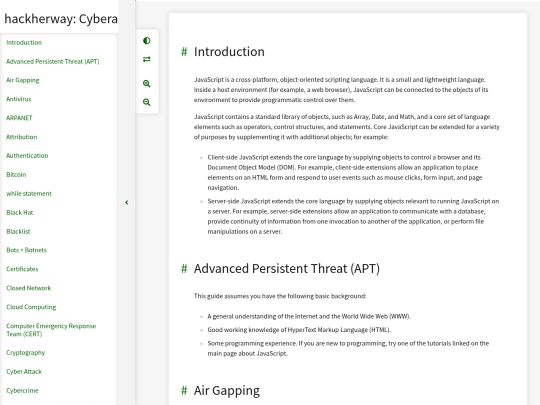Screen dimensions: 540x405
Task: Open Computer Emergency Response Team (CERT) link
Action: [x=51, y=330]
